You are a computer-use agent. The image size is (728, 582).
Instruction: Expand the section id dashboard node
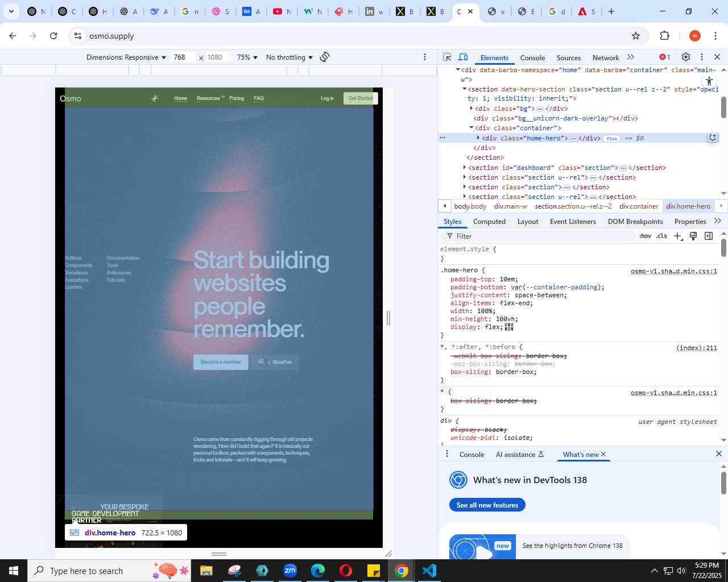pyautogui.click(x=465, y=167)
